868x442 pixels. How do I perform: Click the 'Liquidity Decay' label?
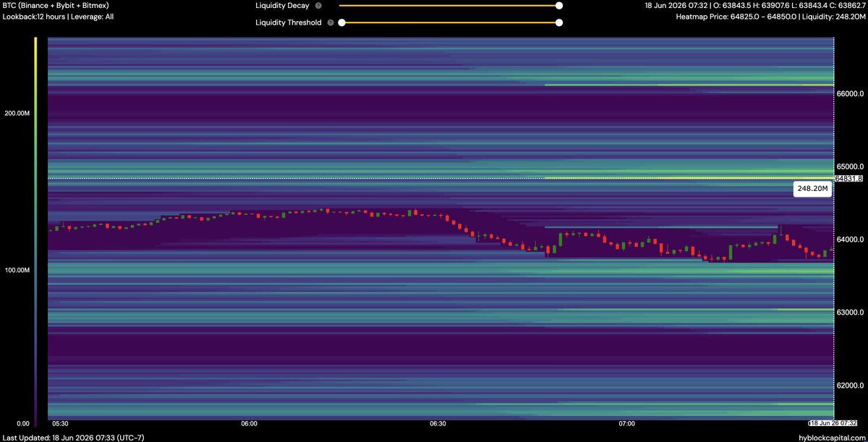pyautogui.click(x=283, y=5)
